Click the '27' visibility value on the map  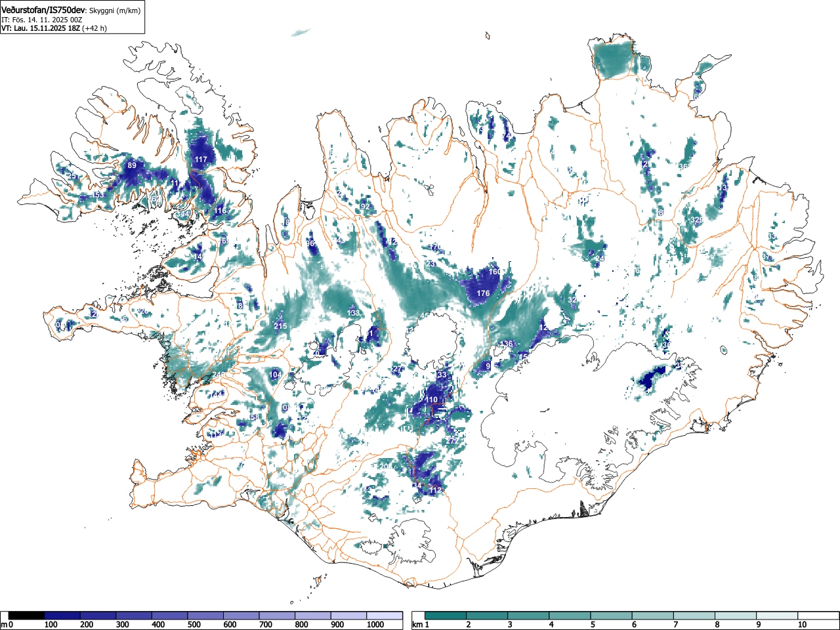pos(398,369)
